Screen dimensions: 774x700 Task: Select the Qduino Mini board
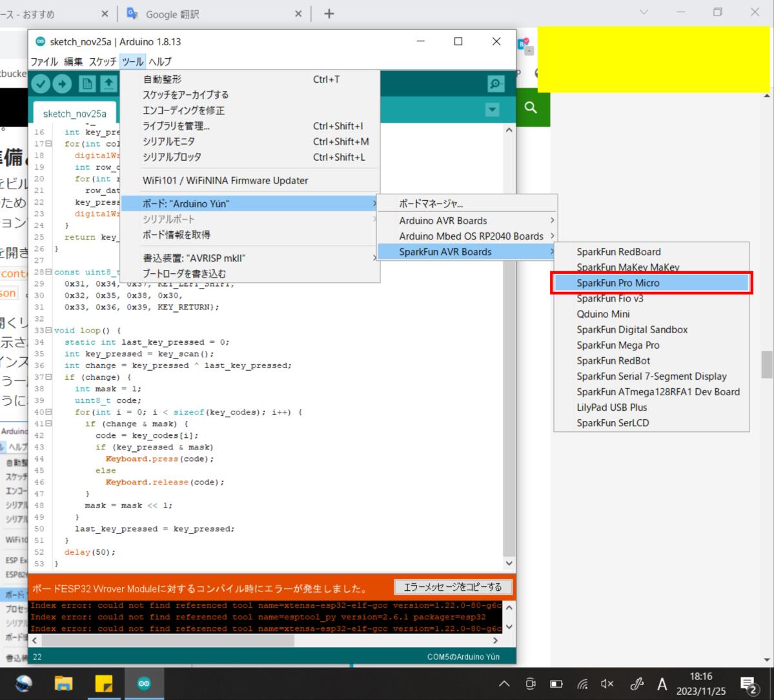click(651, 314)
